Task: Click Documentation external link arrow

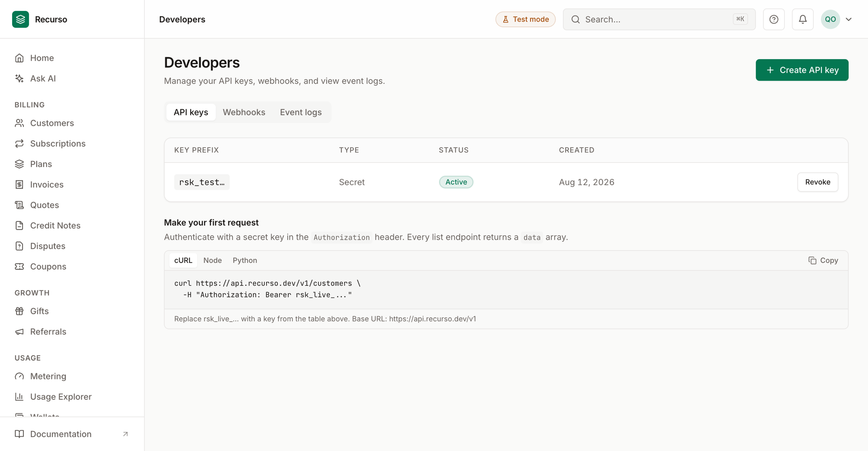Action: pos(125,434)
